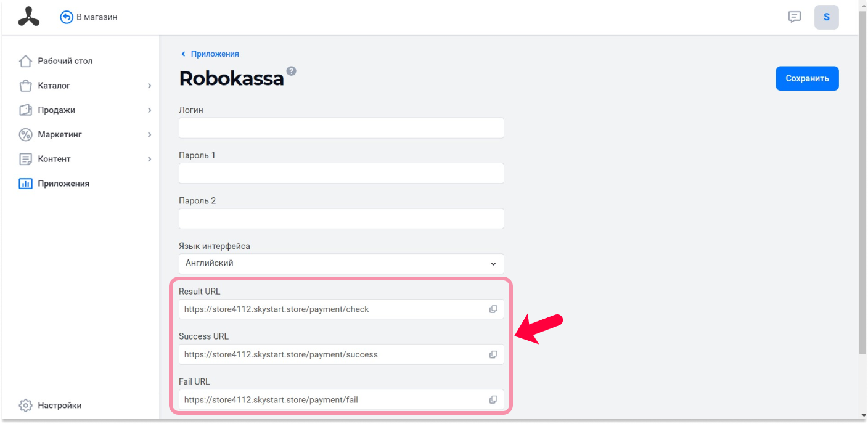Click the Рабочий стол home icon
This screenshot has height=424, width=868.
pyautogui.click(x=25, y=61)
